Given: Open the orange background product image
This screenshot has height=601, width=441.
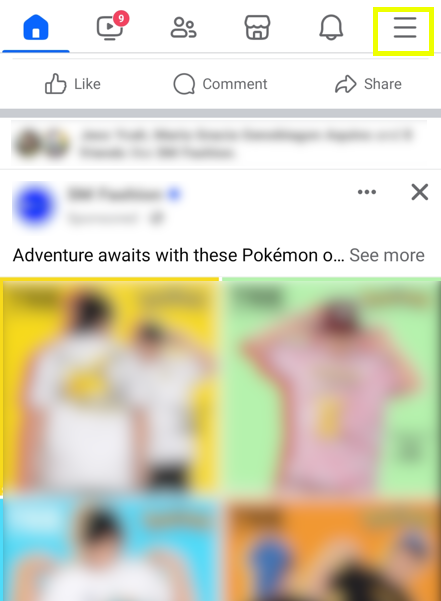Looking at the screenshot, I should [x=331, y=548].
